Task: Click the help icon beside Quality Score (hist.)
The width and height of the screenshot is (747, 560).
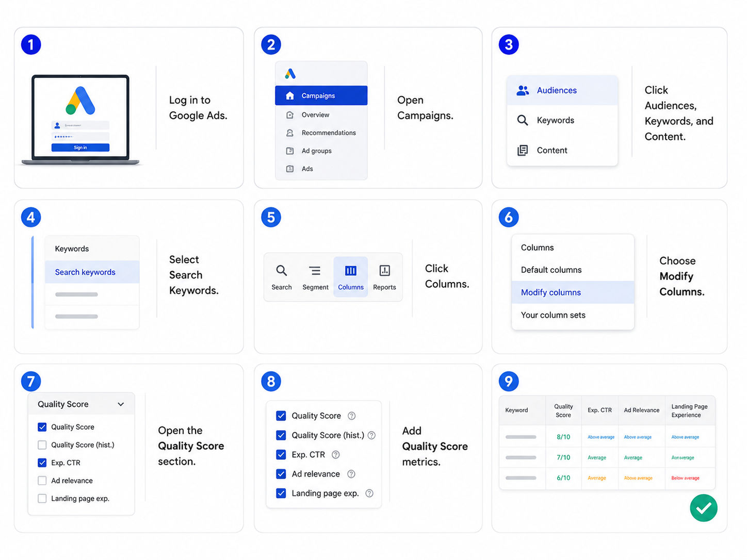Action: pyautogui.click(x=371, y=435)
